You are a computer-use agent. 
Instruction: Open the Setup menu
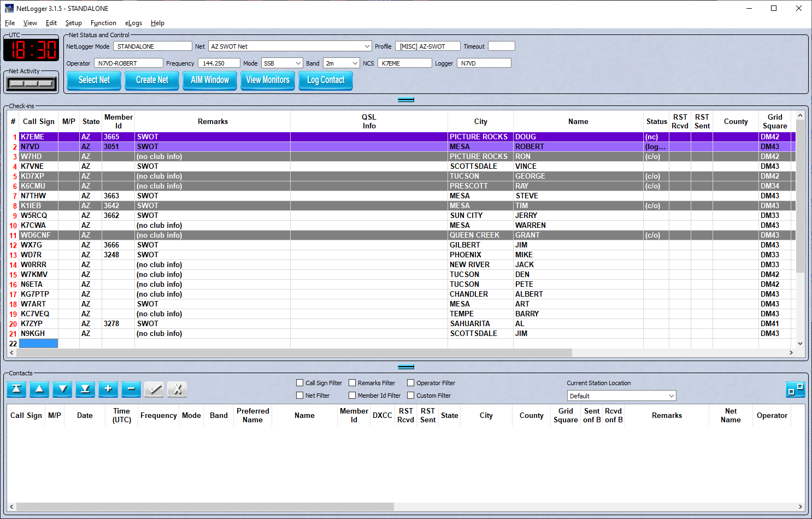(73, 23)
